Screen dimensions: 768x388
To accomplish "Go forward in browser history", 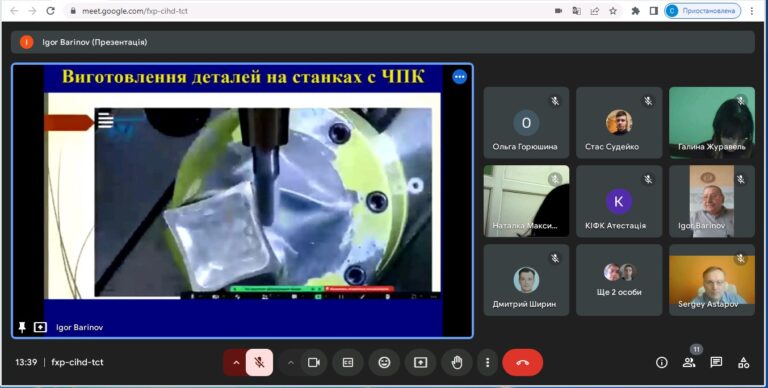I will [x=32, y=11].
